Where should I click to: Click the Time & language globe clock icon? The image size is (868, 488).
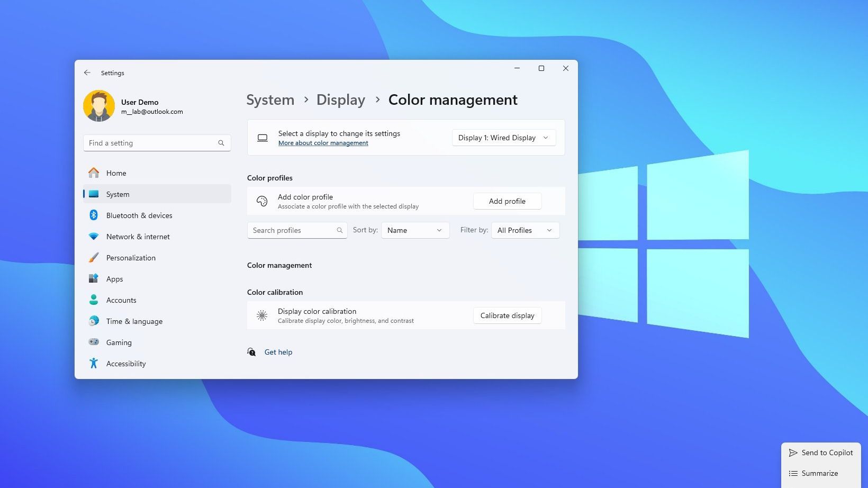point(94,321)
